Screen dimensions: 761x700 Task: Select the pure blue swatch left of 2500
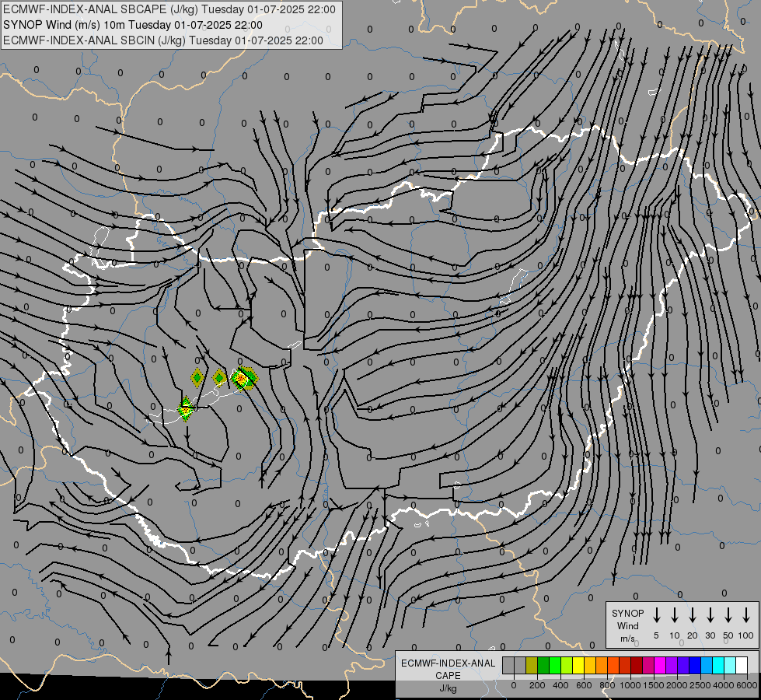pyautogui.click(x=694, y=666)
